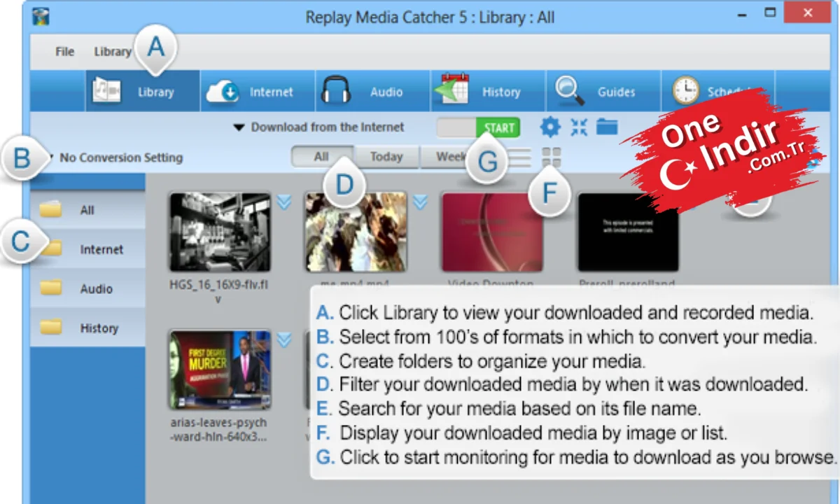The height and width of the screenshot is (504, 840).
Task: Select the HGS_16_16X9-flv.flv video thumbnail
Action: click(x=220, y=232)
